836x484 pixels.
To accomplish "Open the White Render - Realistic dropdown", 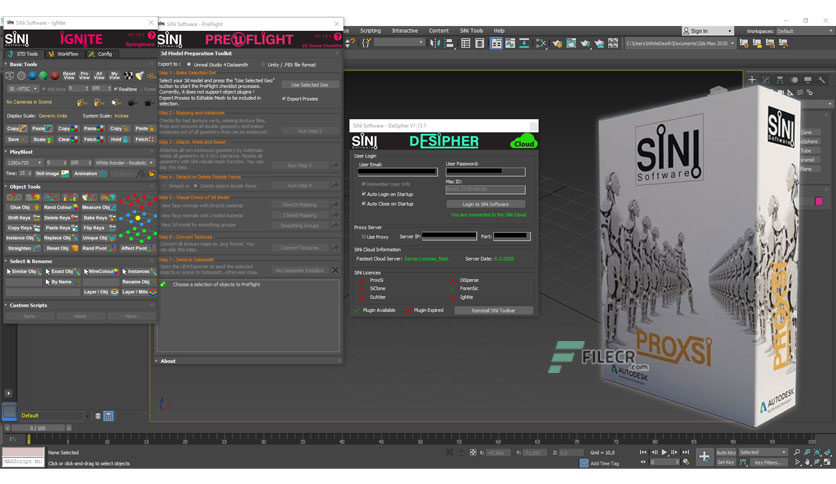I will pos(125,163).
